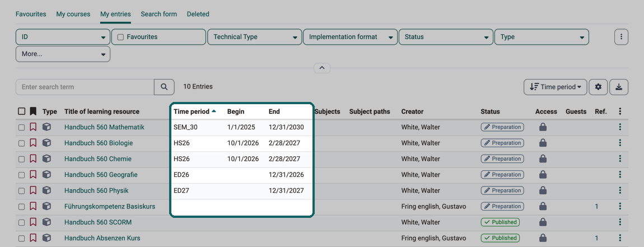Click the download export icon

coord(619,87)
